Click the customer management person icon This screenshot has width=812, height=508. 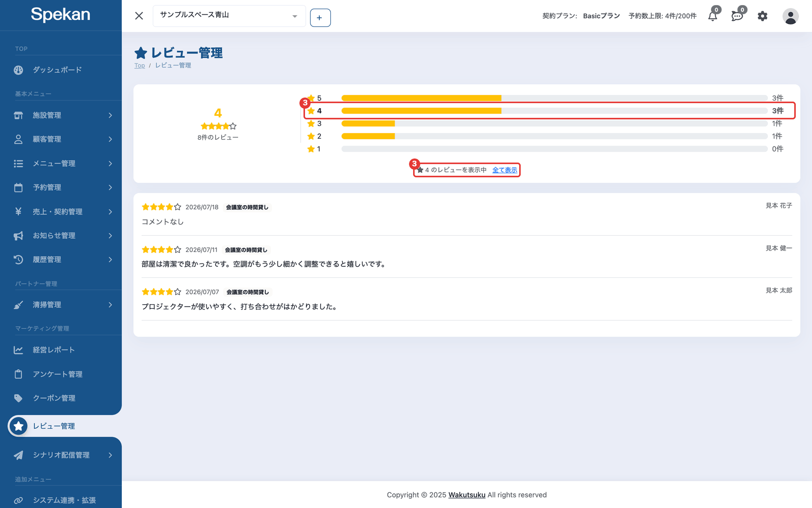(18, 139)
